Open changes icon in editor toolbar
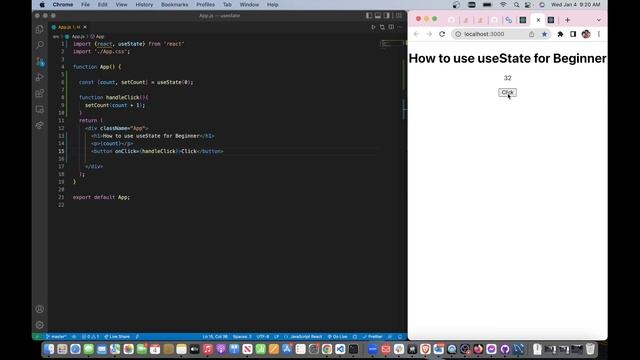Image resolution: width=640 pixels, height=360 pixels. pos(382,27)
